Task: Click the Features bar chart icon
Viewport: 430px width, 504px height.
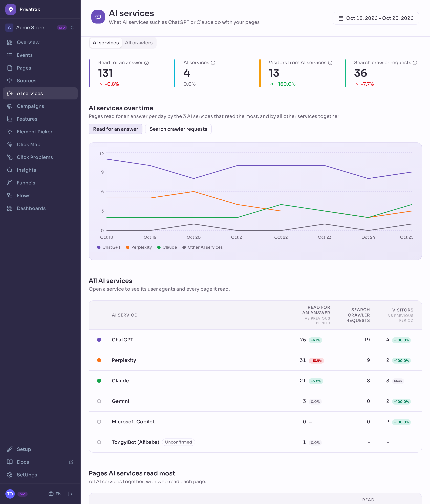Action: coord(10,119)
